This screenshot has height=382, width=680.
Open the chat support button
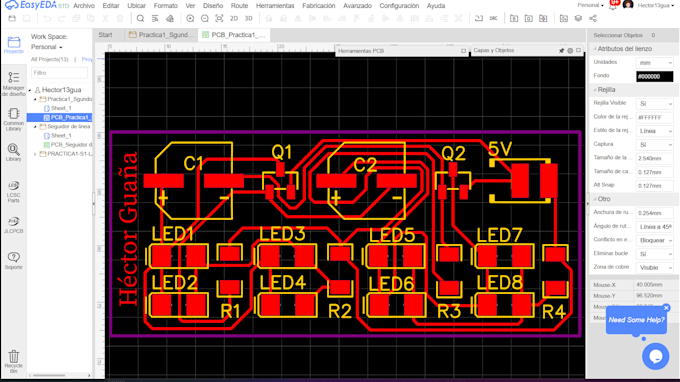pyautogui.click(x=655, y=356)
